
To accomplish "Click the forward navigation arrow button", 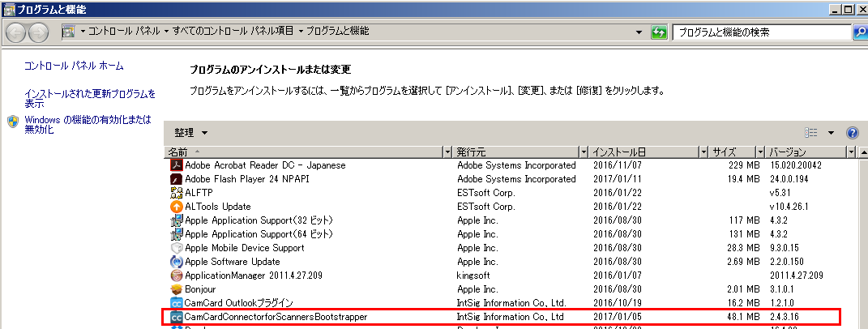I will point(38,33).
